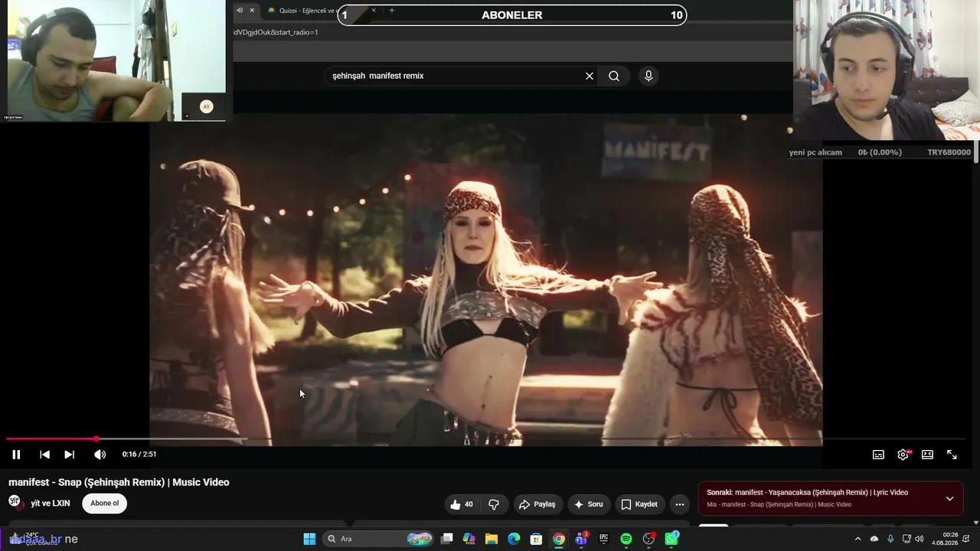
Task: Close the audio-playing browser tab
Action: [252, 11]
